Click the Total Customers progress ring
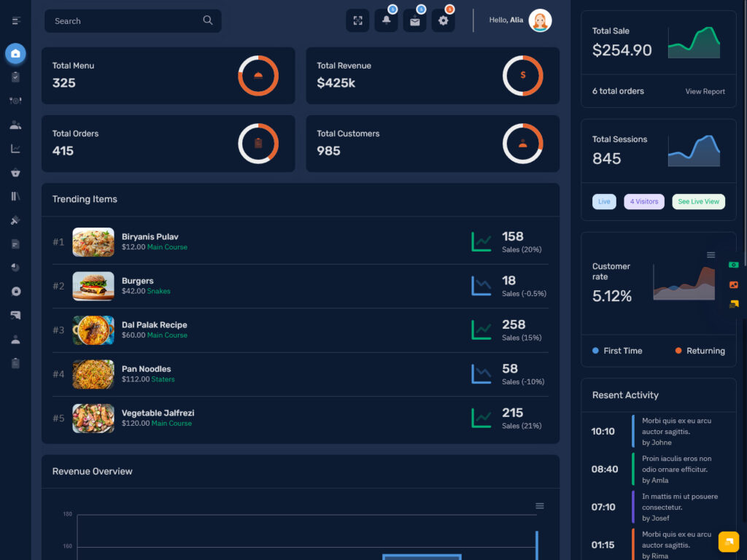747x560 pixels. point(522,144)
